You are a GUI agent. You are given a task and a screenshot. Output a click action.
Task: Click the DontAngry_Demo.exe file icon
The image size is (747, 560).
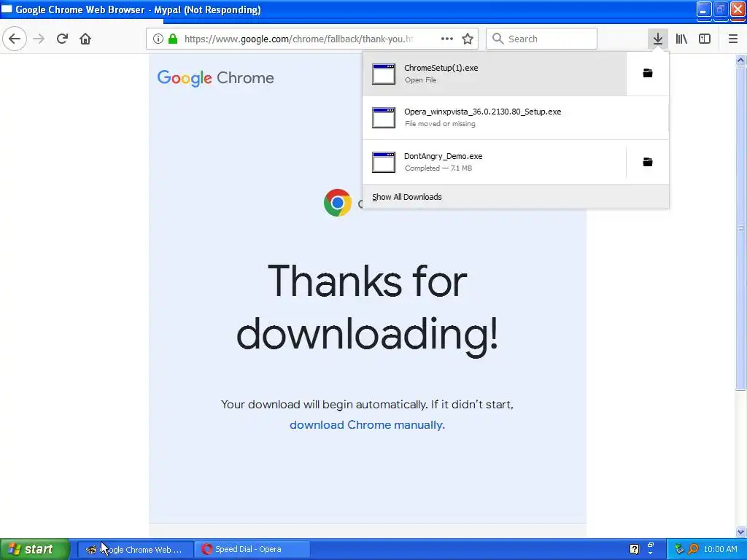click(x=384, y=162)
